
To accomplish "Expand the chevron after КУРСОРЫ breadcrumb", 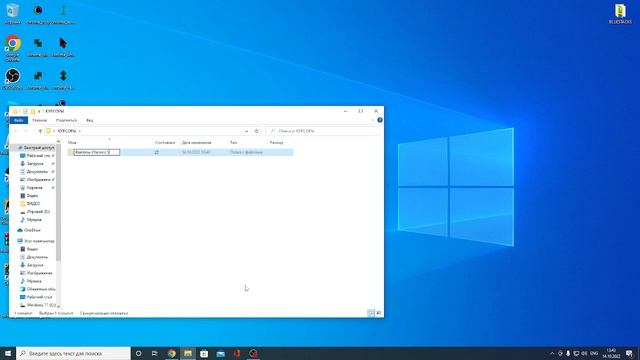I will coord(80,131).
